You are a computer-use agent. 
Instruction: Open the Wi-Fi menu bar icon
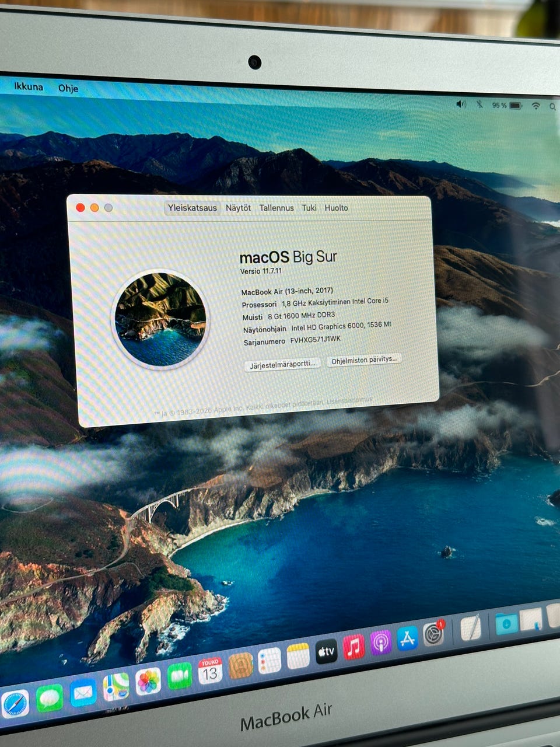coord(535,106)
